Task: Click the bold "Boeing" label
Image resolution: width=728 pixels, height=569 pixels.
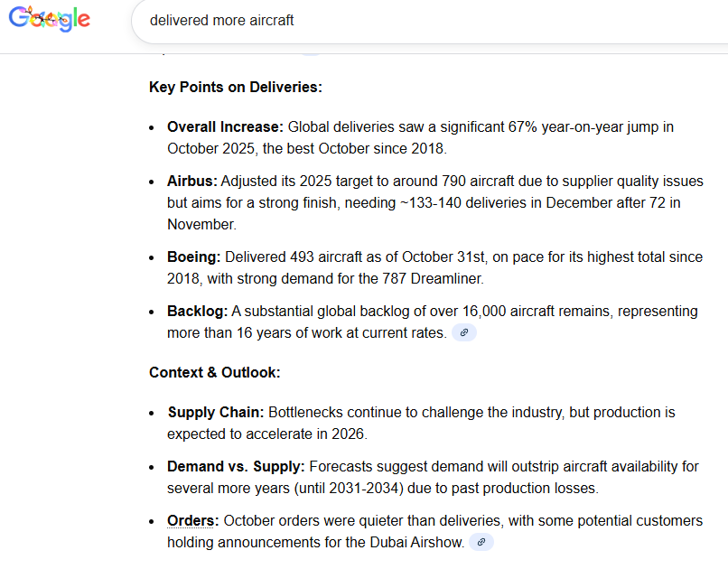Action: 193,257
